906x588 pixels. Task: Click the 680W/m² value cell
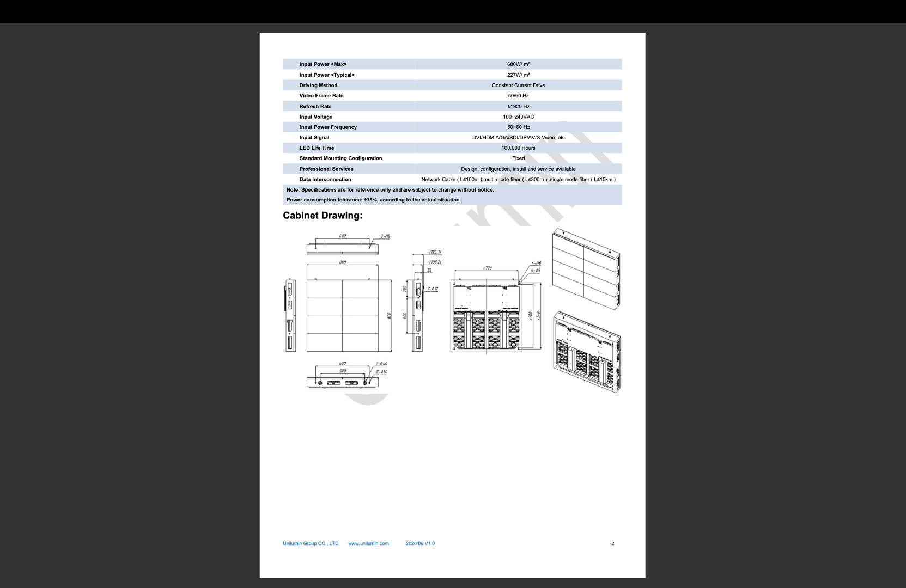click(x=518, y=64)
